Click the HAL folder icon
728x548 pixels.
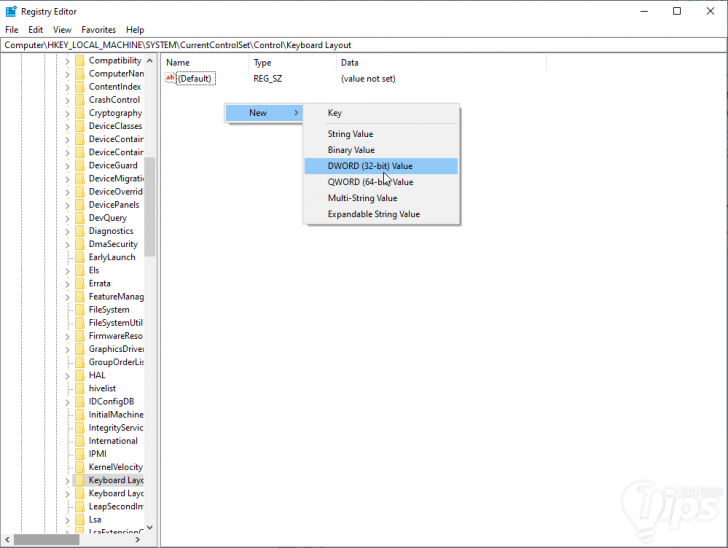click(80, 375)
